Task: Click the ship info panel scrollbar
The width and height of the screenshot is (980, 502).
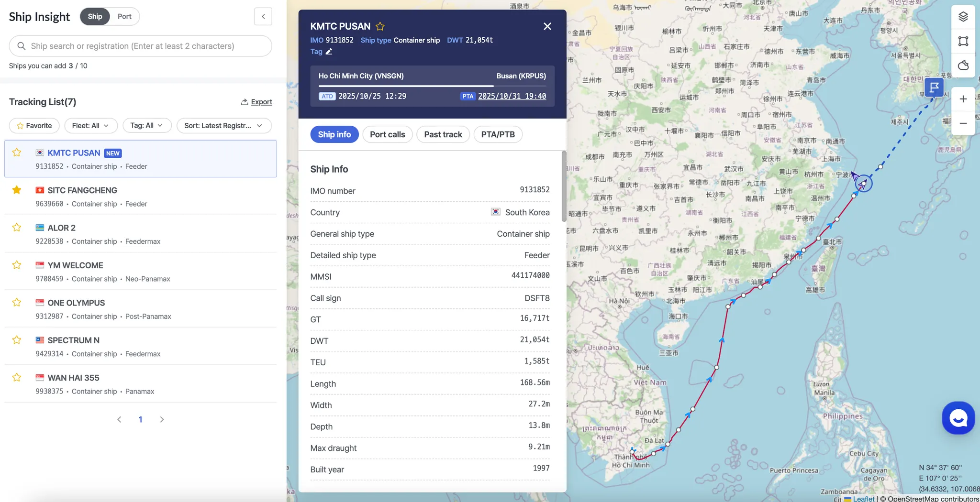Action: click(x=564, y=186)
